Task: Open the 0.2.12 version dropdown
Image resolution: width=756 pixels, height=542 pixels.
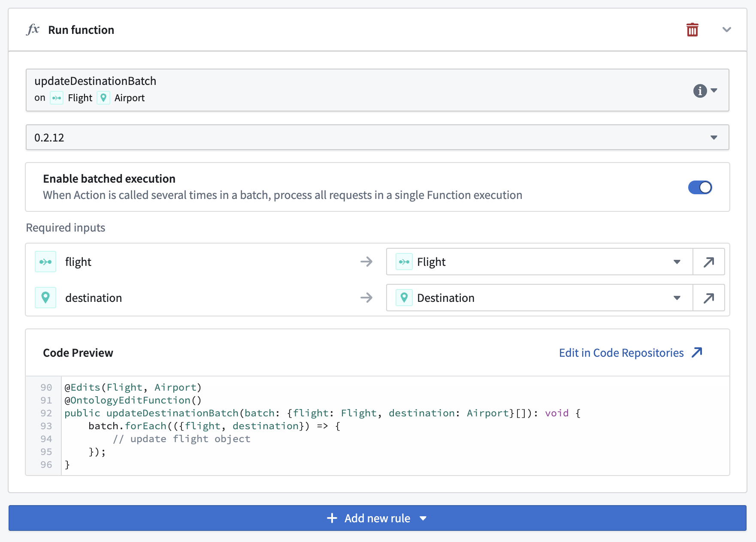Action: click(x=378, y=137)
